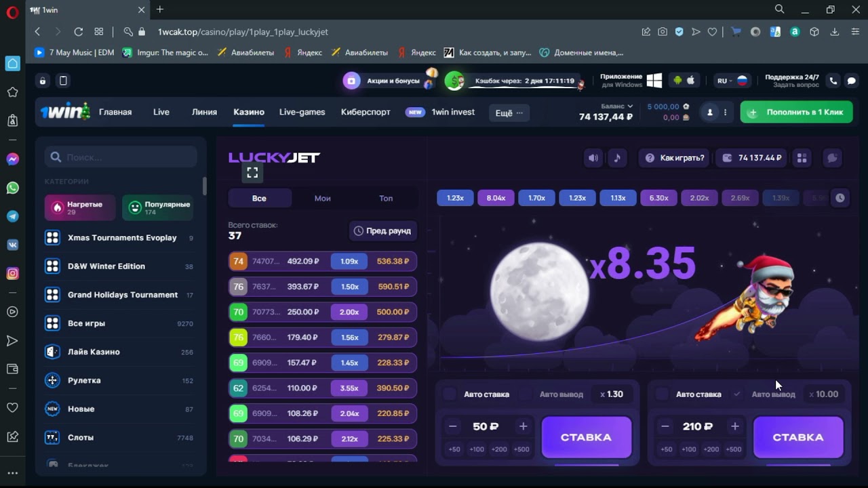Screen dimensions: 868x488
Task: Click the 8.04x history multiplier
Action: click(x=496, y=198)
